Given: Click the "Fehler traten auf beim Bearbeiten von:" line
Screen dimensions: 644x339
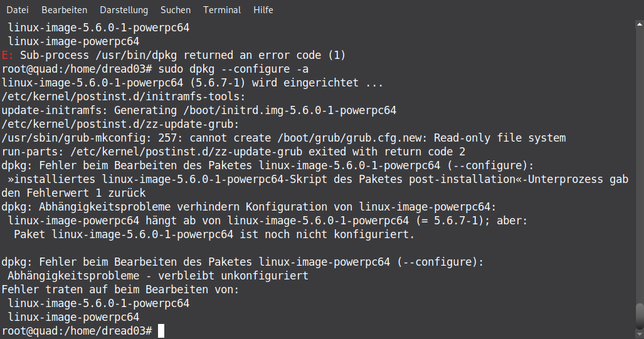Looking at the screenshot, I should [x=120, y=289].
